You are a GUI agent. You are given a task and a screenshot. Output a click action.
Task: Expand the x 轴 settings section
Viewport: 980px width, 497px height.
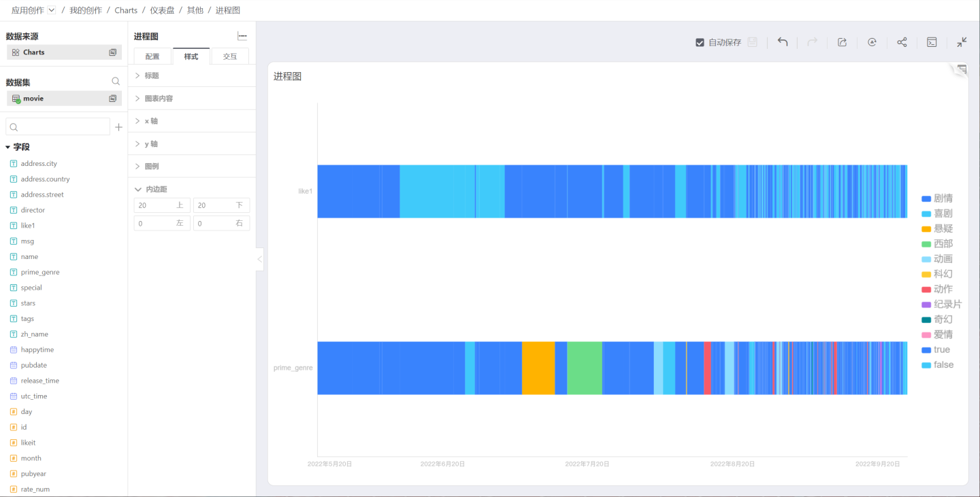(x=150, y=121)
